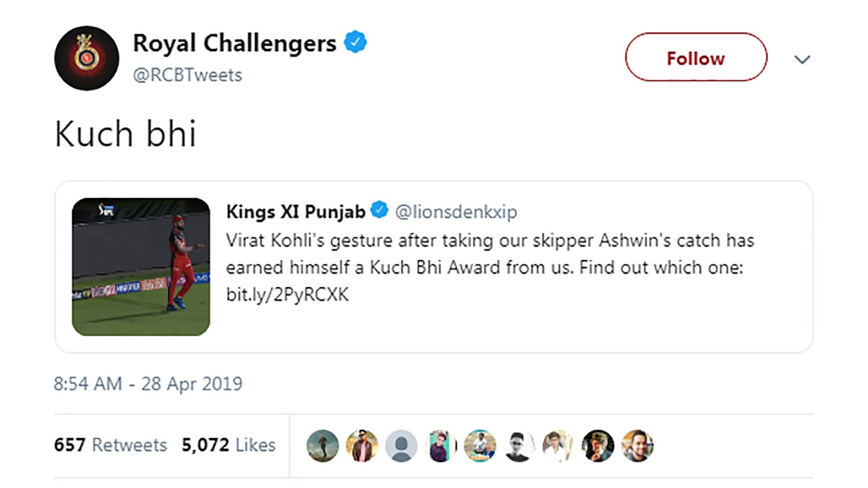Open the @RCBTweets handle
Screen dimensions: 868x488
point(188,75)
